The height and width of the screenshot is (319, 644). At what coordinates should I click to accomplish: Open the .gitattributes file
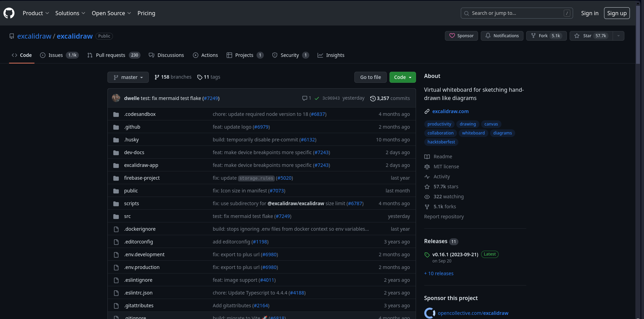(139, 306)
